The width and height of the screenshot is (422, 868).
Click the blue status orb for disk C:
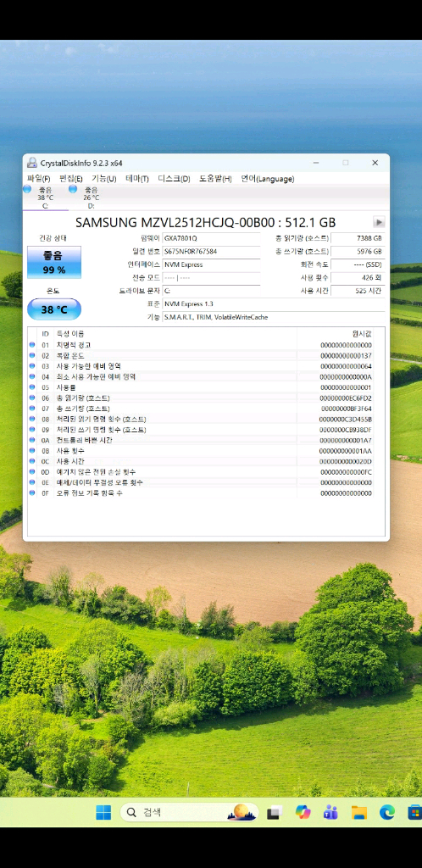point(27,189)
